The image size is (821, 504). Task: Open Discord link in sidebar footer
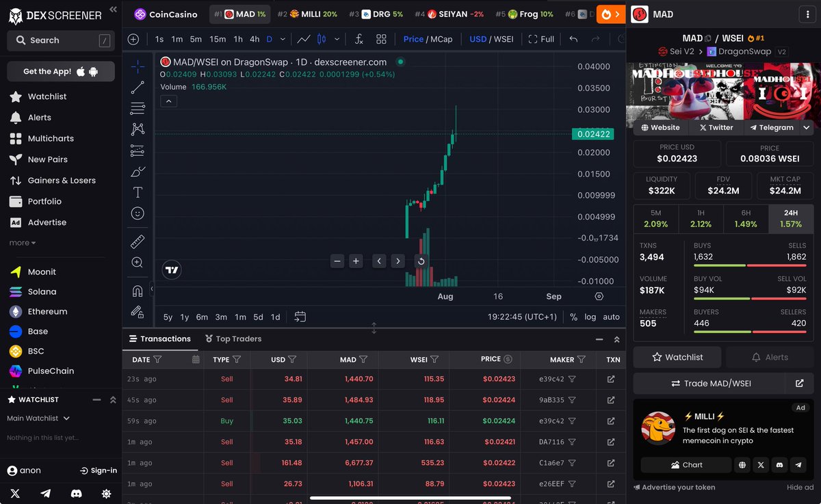(x=77, y=493)
